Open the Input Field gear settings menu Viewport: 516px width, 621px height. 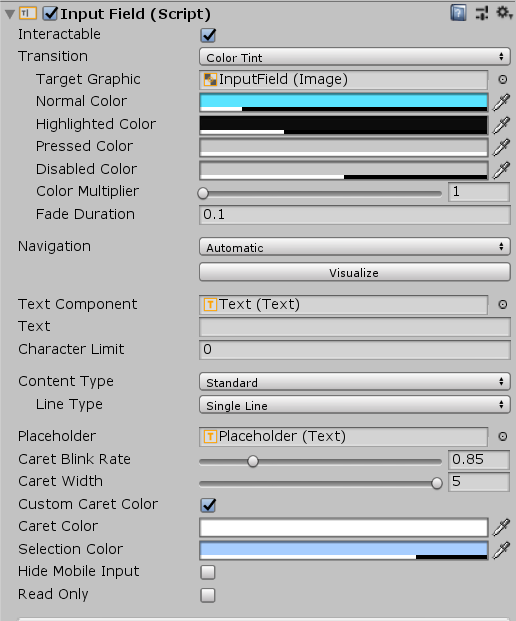(504, 13)
